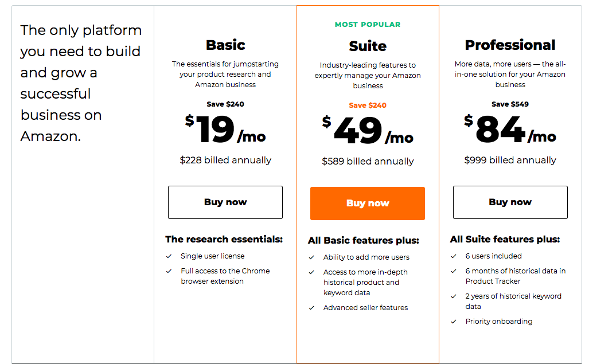Viewport: 589px width, 364px height.
Task: Click checkmark beside Single user license
Action: (x=169, y=256)
